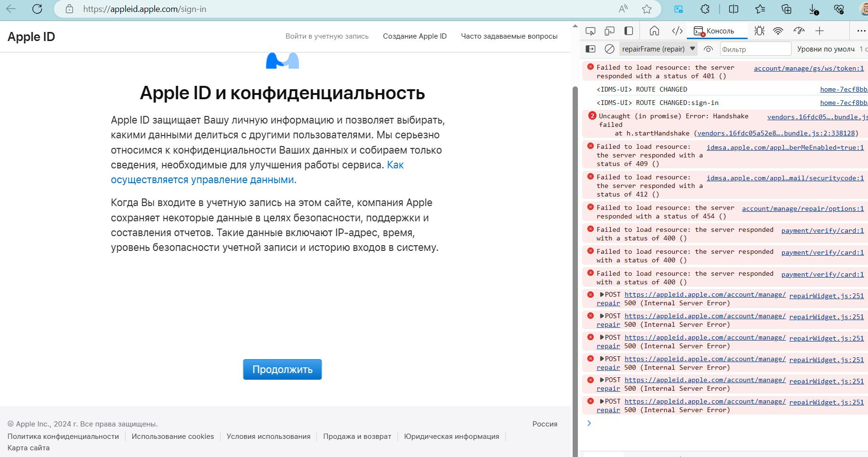Open the Sources bug icon tab

pos(759,31)
